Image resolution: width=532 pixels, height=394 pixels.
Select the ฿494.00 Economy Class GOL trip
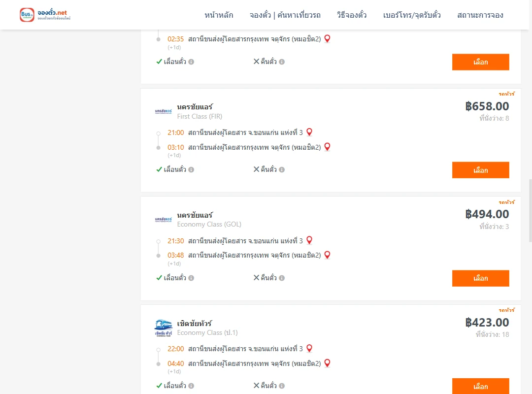click(x=480, y=278)
